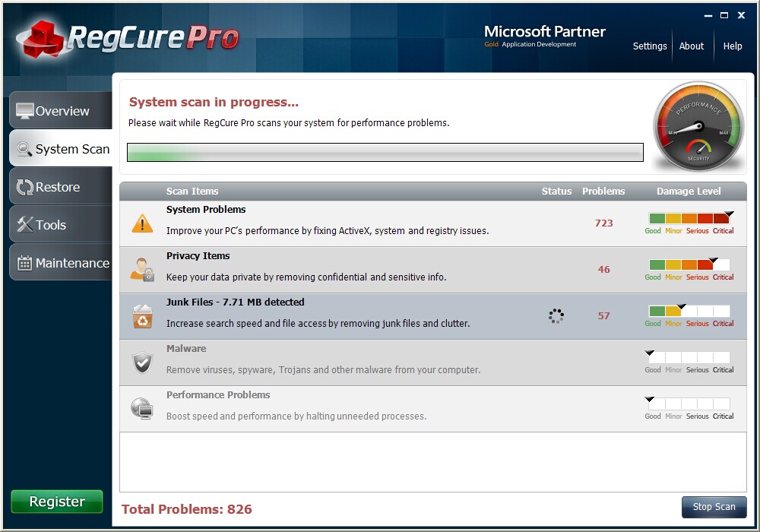The height and width of the screenshot is (532, 760).
Task: Click the System Problems warning triangle icon
Action: pyautogui.click(x=142, y=224)
